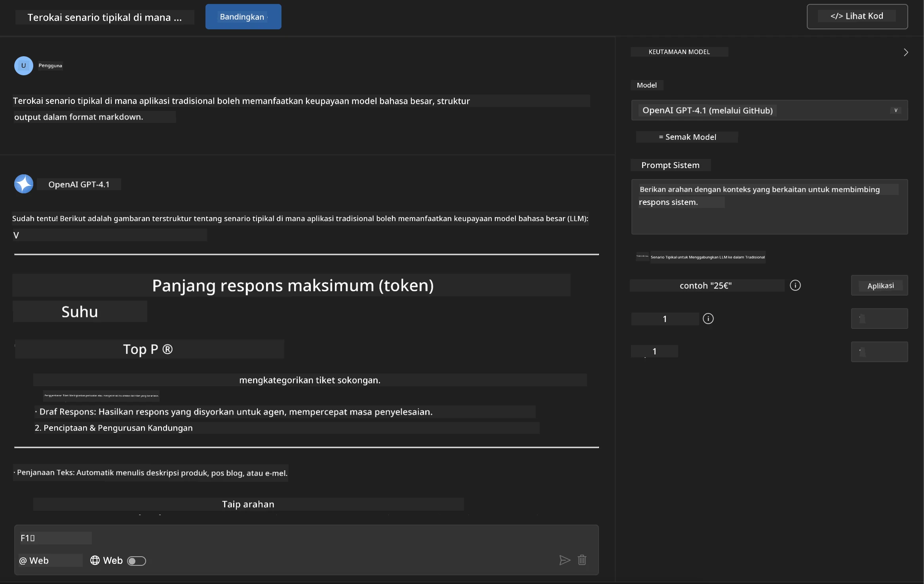Toggle the Web search switch
924x584 pixels.
(137, 561)
